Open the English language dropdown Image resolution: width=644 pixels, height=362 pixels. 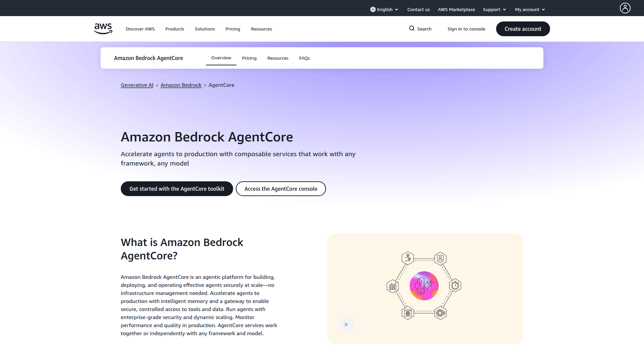click(384, 9)
